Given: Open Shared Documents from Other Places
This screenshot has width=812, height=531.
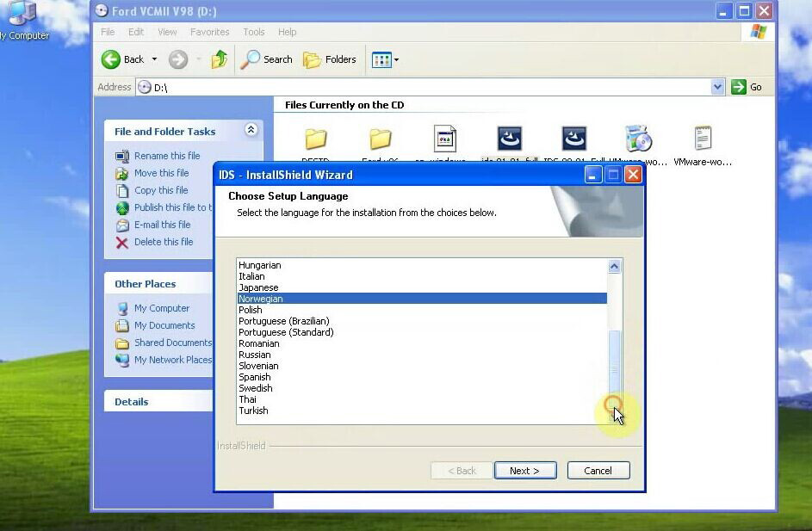Looking at the screenshot, I should click(173, 343).
